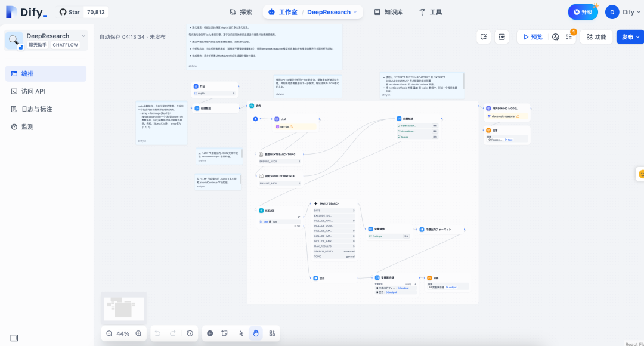
Task: Select 日志与标注 logs menu item
Action: [46, 109]
